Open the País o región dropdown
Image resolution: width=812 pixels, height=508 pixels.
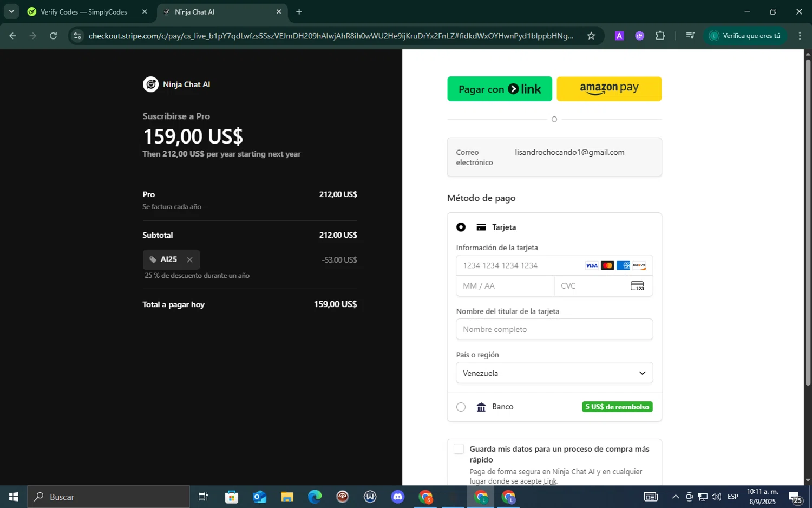pos(554,373)
